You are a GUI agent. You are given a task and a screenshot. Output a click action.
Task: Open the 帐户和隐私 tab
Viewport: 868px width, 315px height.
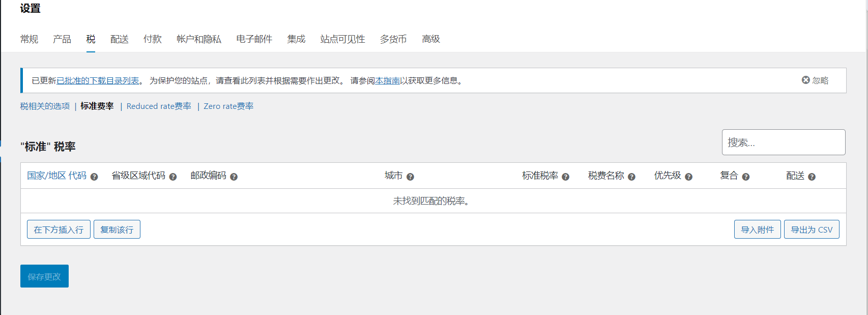coord(199,39)
